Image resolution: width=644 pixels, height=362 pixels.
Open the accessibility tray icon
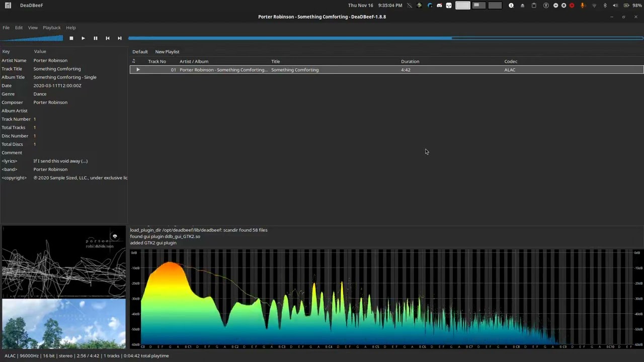click(x=546, y=6)
